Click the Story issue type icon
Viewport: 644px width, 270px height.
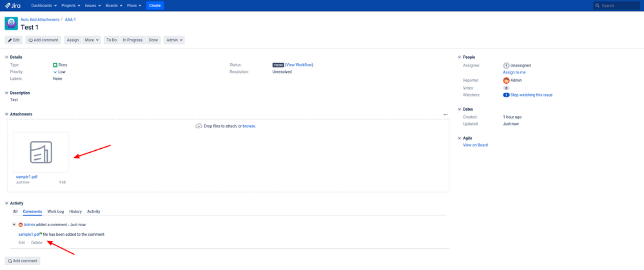point(55,65)
